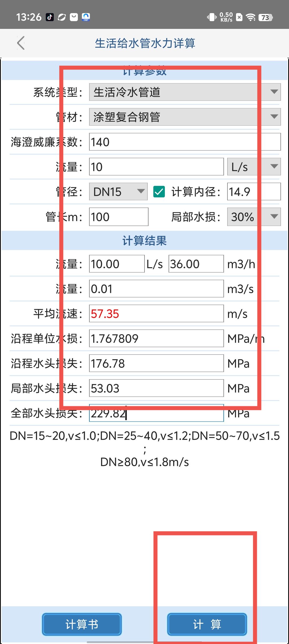Image resolution: width=289 pixels, height=644 pixels.
Task: Tap the 平均流速 label
Action: 58,313
